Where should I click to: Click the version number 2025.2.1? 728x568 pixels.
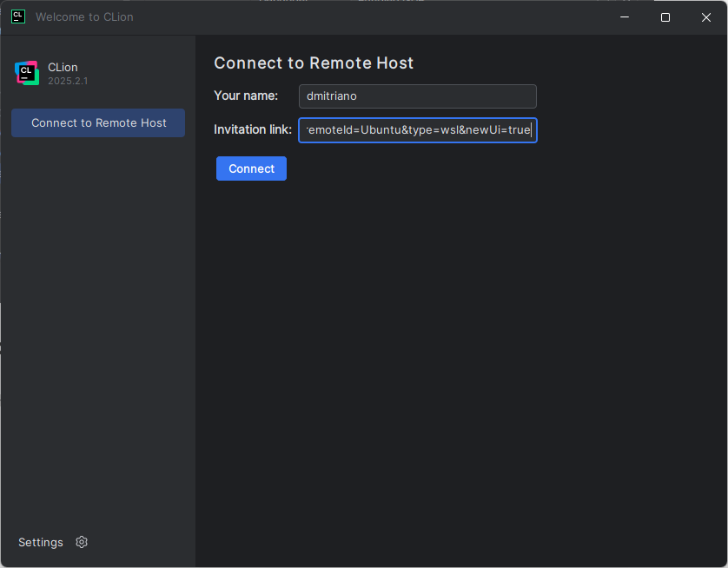coord(68,81)
